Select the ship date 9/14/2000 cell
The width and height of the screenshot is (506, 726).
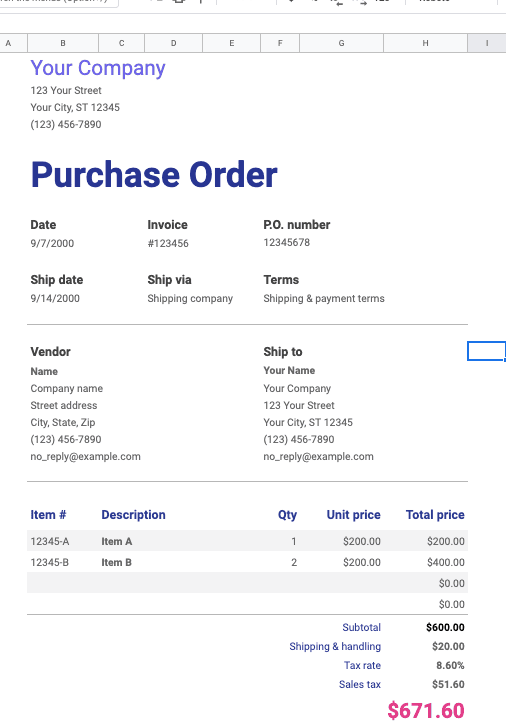tap(55, 298)
